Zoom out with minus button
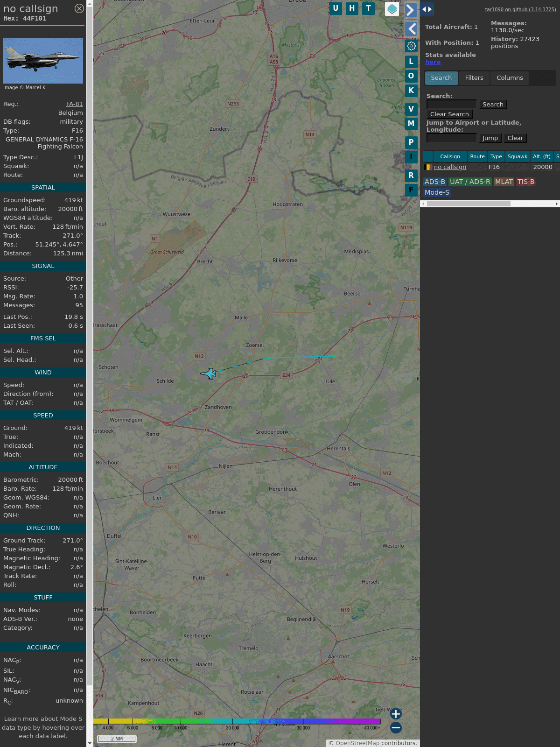This screenshot has height=747, width=560. (396, 728)
